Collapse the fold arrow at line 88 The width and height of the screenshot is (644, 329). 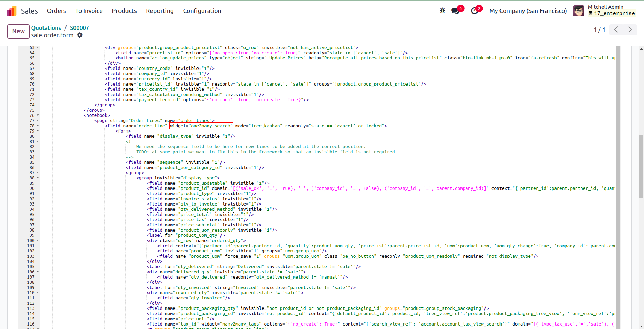[x=38, y=178]
